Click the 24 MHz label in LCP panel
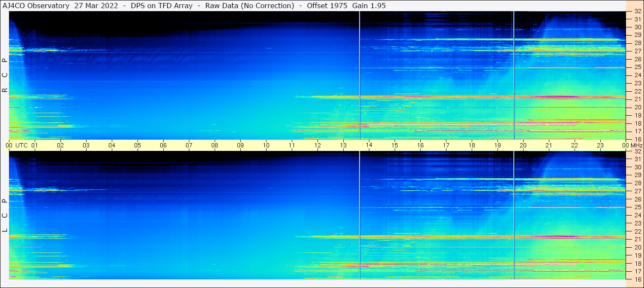The width and height of the screenshot is (644, 288). click(638, 215)
